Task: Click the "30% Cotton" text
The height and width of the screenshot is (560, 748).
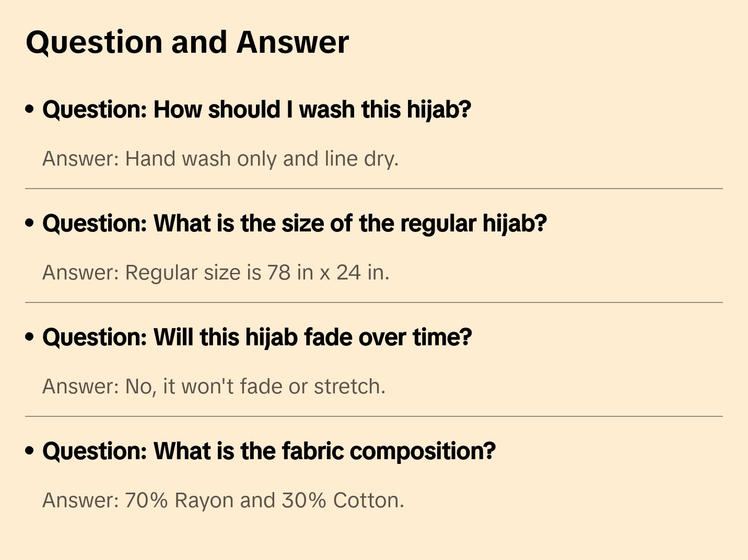Action: click(343, 500)
